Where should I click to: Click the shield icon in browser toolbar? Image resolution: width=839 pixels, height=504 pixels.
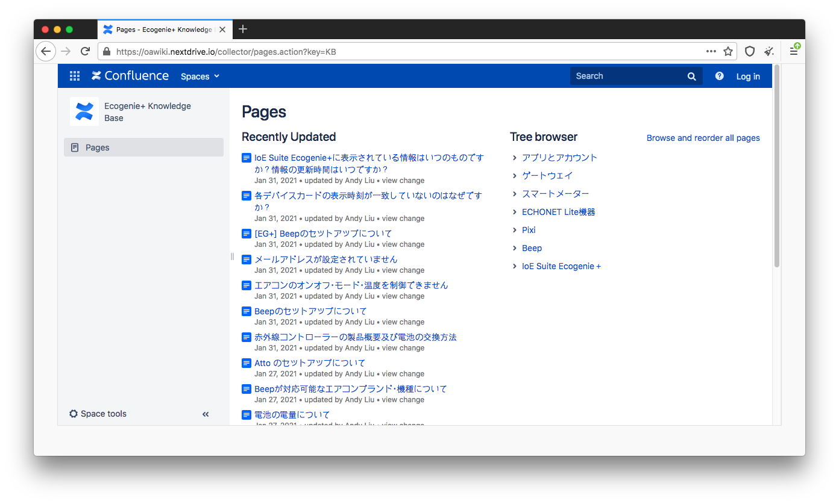pos(750,51)
